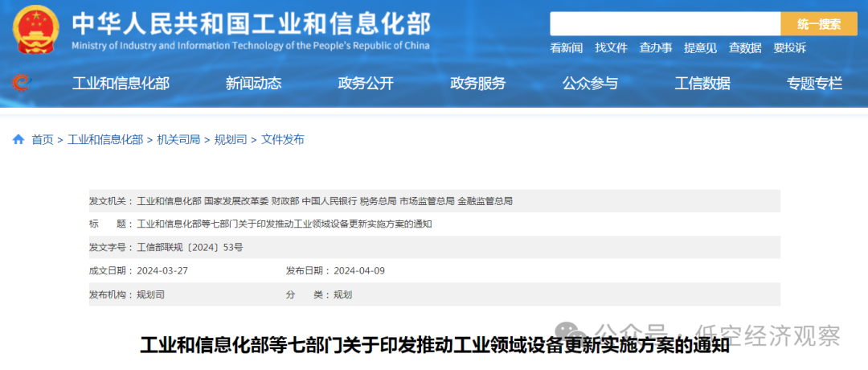868x370 pixels.
Task: Click the bold article headline
Action: click(x=435, y=346)
